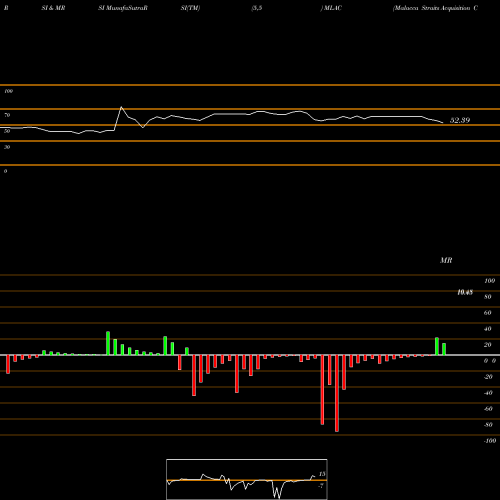Click the 15 value in mini chart
This screenshot has height=500, width=500.
pyautogui.click(x=322, y=474)
